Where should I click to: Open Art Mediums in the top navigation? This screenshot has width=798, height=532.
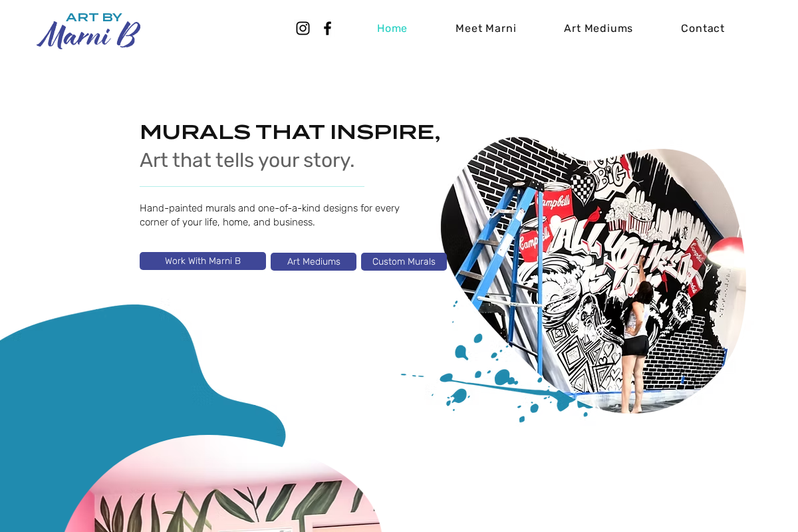(x=598, y=28)
